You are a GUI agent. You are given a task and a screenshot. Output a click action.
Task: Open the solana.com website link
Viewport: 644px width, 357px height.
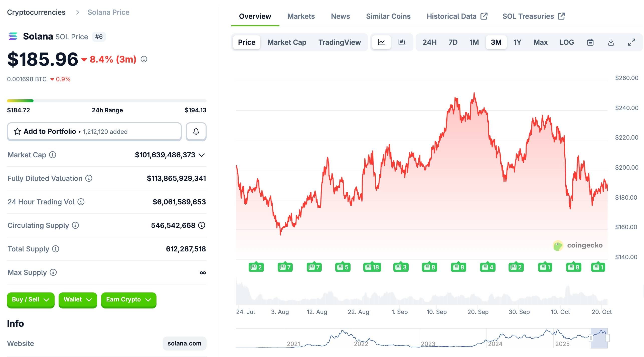(184, 343)
